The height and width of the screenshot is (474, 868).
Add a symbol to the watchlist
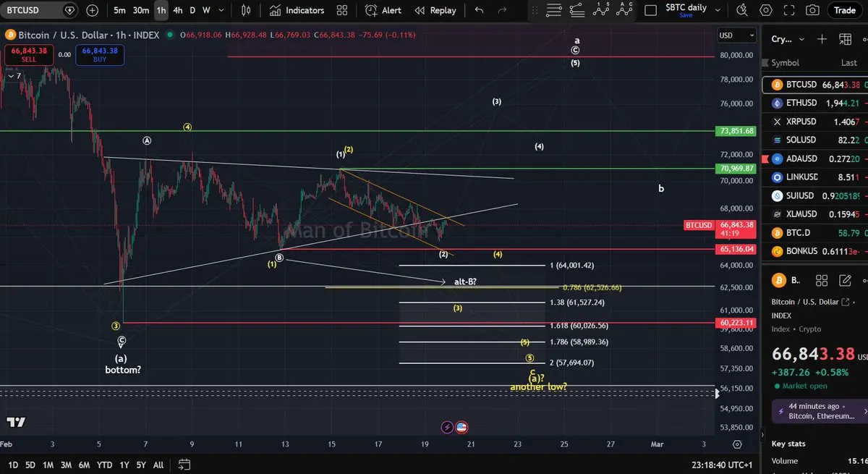[822, 39]
